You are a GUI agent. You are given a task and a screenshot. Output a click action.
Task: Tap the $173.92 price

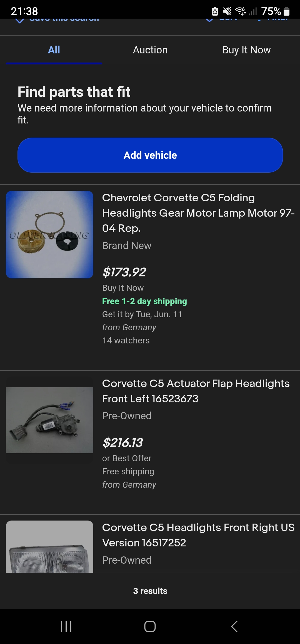124,272
